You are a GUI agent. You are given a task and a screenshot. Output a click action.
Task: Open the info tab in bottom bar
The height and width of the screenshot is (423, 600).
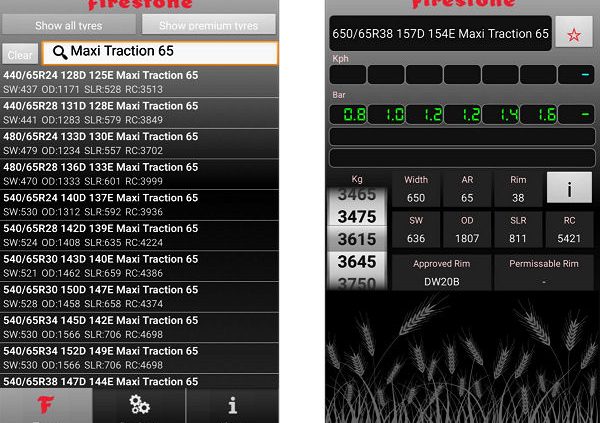coord(233,406)
